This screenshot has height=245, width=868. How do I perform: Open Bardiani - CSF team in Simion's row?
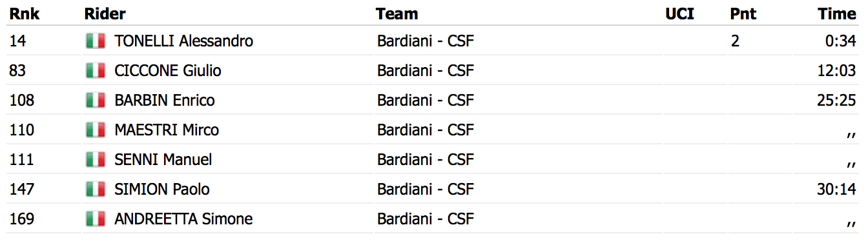click(x=426, y=190)
